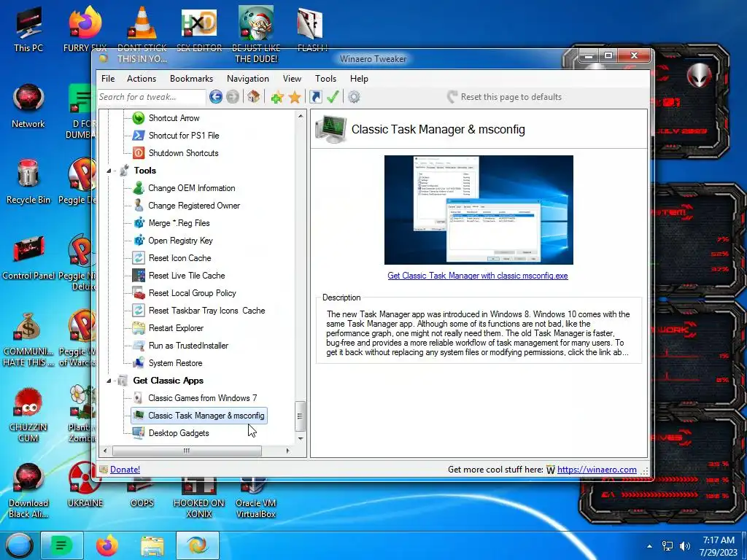Open the winaero.com link
The width and height of the screenshot is (747, 560).
597,470
